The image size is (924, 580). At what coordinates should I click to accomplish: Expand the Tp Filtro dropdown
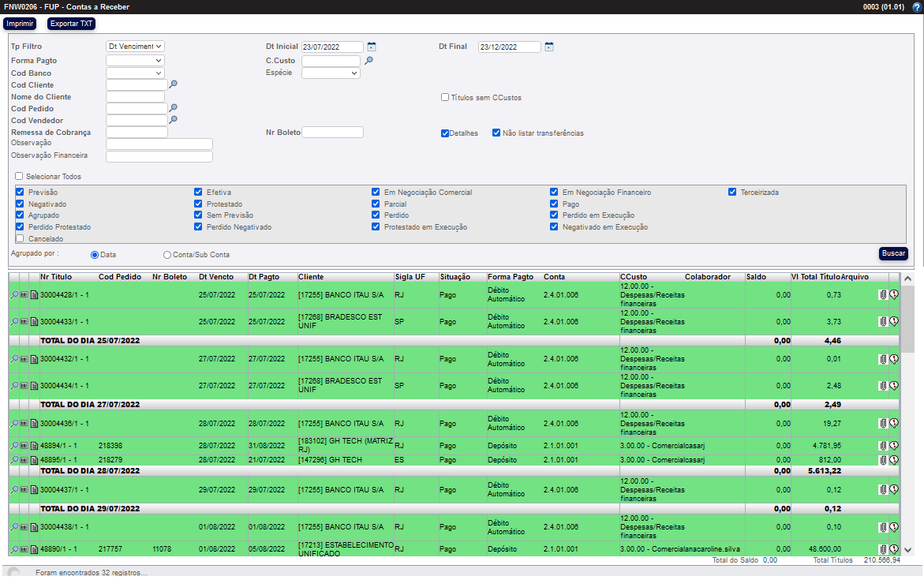click(135, 47)
